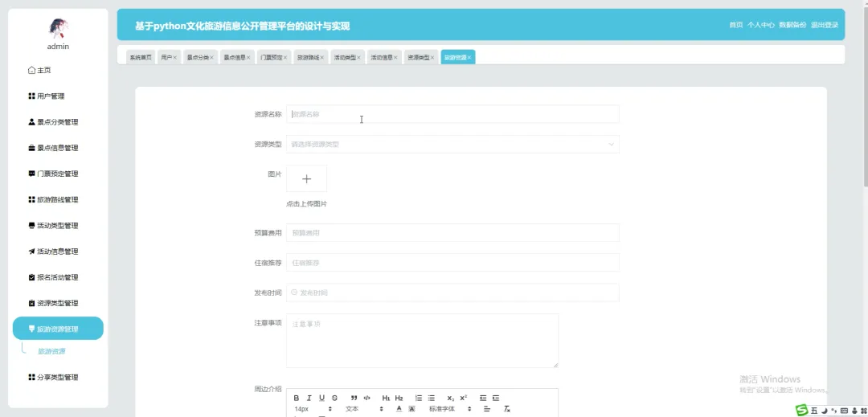The image size is (868, 417).
Task: Close the active 旅游资源 tab
Action: pos(469,58)
